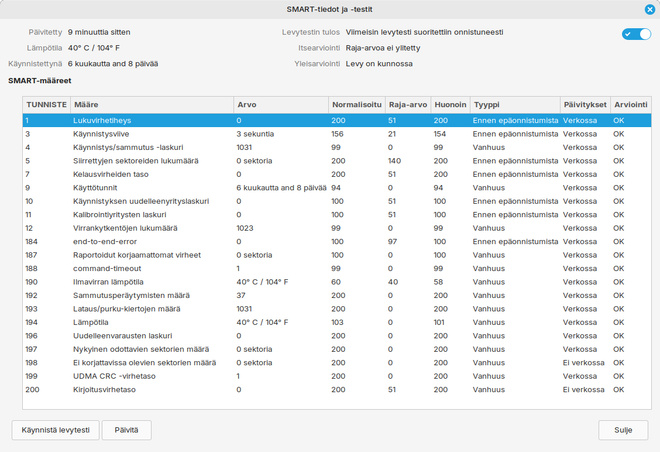Click the Päivitä button

click(x=126, y=430)
